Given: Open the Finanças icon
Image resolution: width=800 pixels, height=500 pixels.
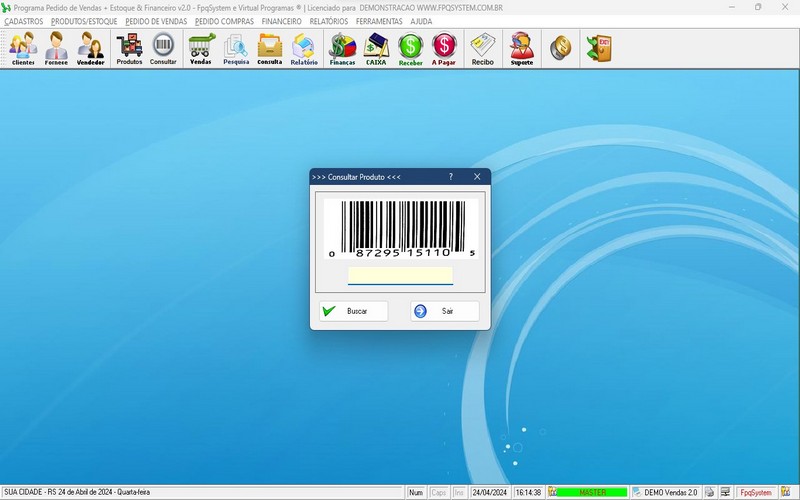Looking at the screenshot, I should pos(342,48).
